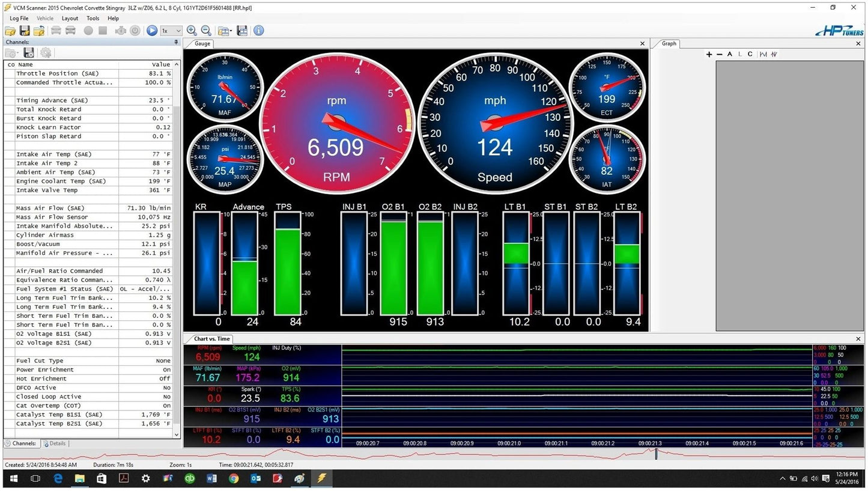Click the reopen log folder-with-arrow icon
Image resolution: width=868 pixels, height=491 pixels.
(39, 30)
